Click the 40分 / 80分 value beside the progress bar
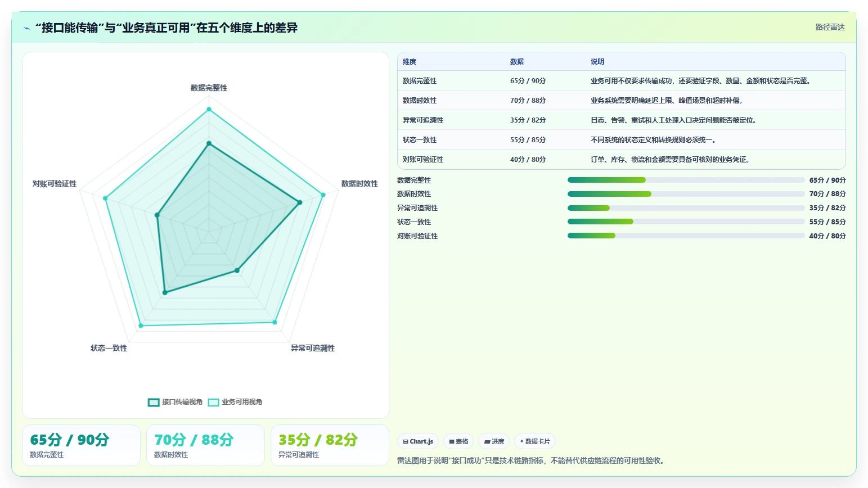This screenshot has width=868, height=488. [x=827, y=236]
